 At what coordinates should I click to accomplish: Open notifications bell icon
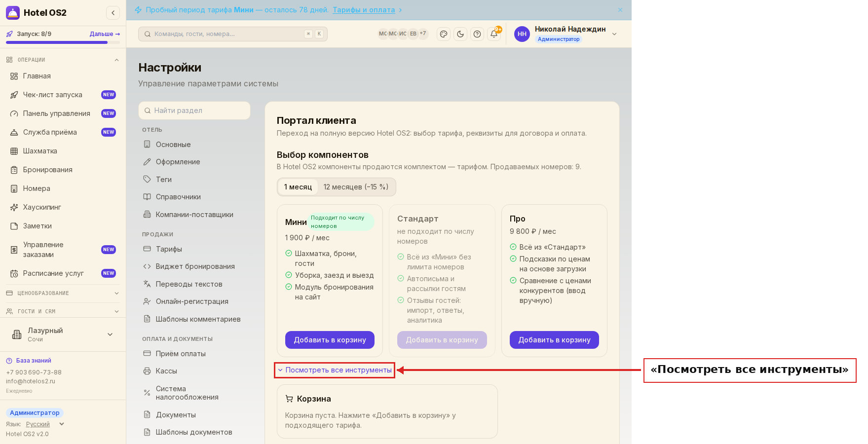click(x=494, y=34)
